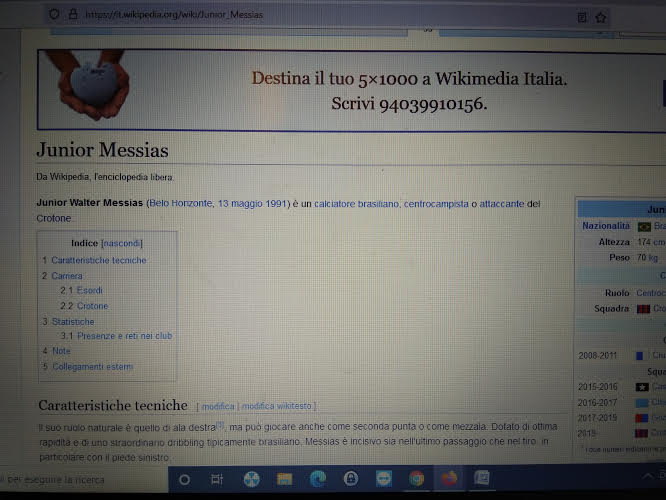Hide the Indice contents with nascondi

[x=122, y=243]
